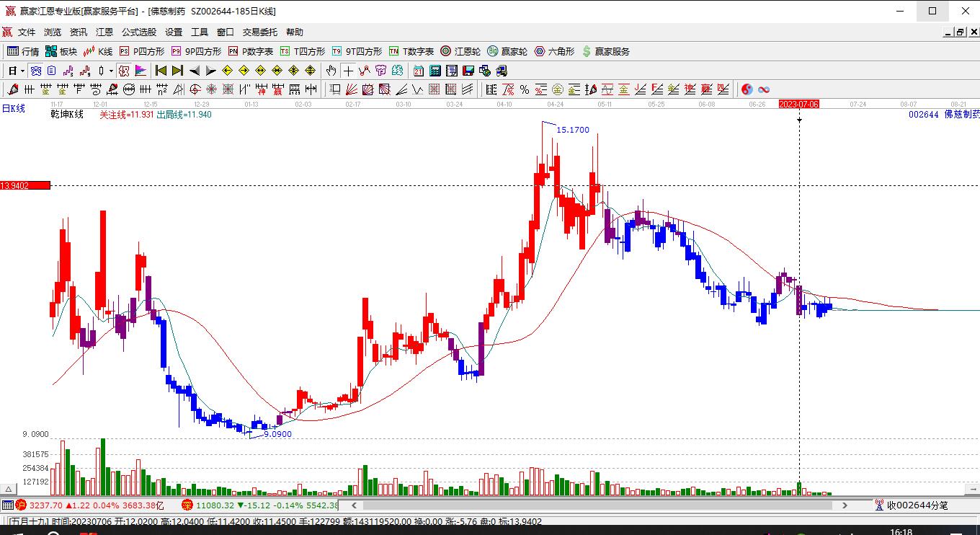This screenshot has width=980, height=535.
Task: Open the 窗口 menu
Action: (x=226, y=32)
